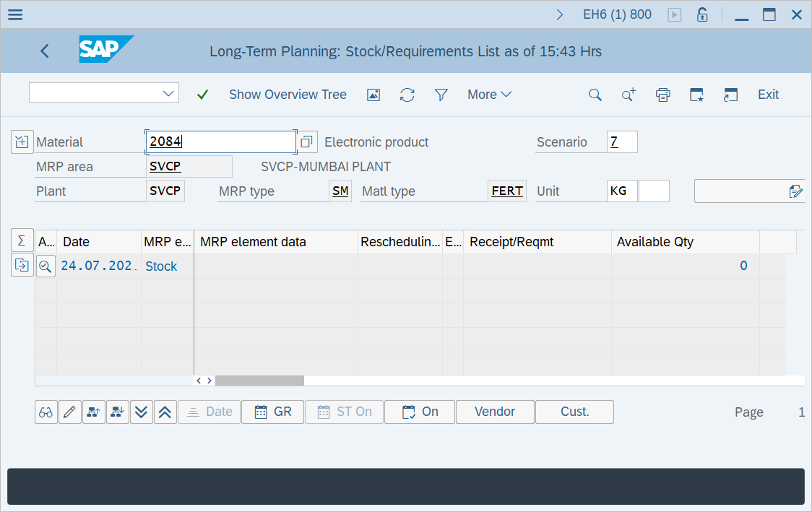Image resolution: width=812 pixels, height=512 pixels.
Task: Click the pencil change icon below the table
Action: pos(69,412)
